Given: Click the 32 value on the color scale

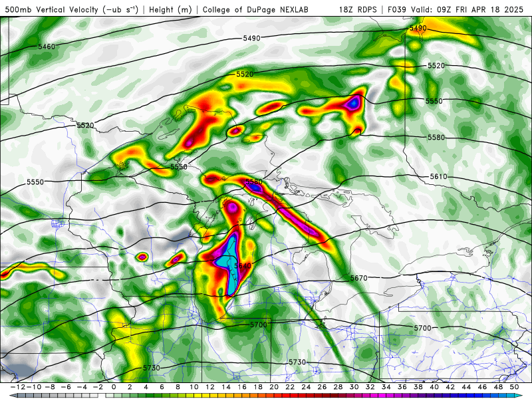Looking at the screenshot, I should tap(370, 387).
